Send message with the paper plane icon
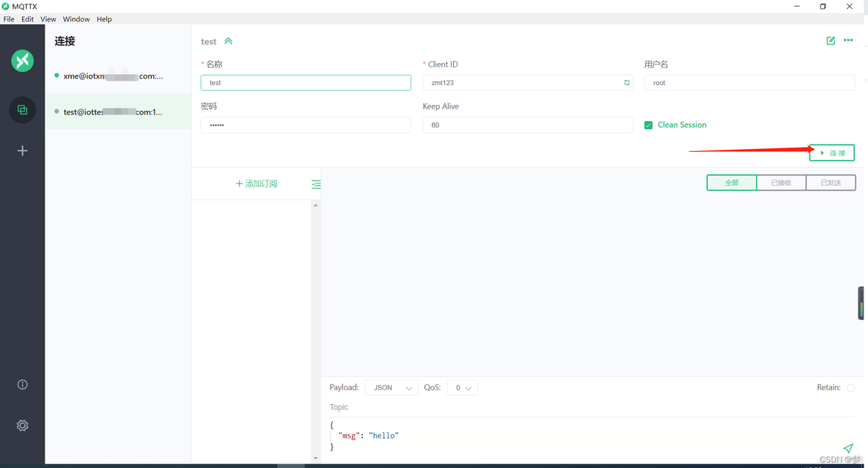Screen dimensions: 868x468 click(x=847, y=447)
